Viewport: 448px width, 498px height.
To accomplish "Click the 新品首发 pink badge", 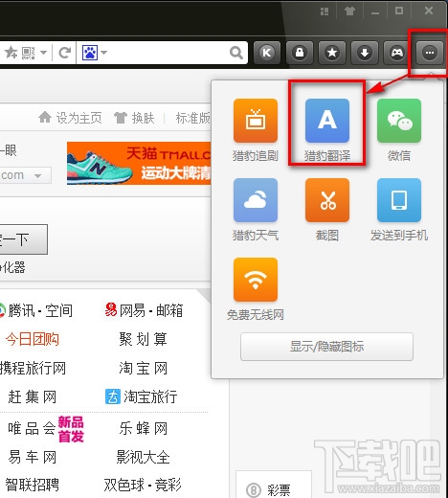I will 71,429.
